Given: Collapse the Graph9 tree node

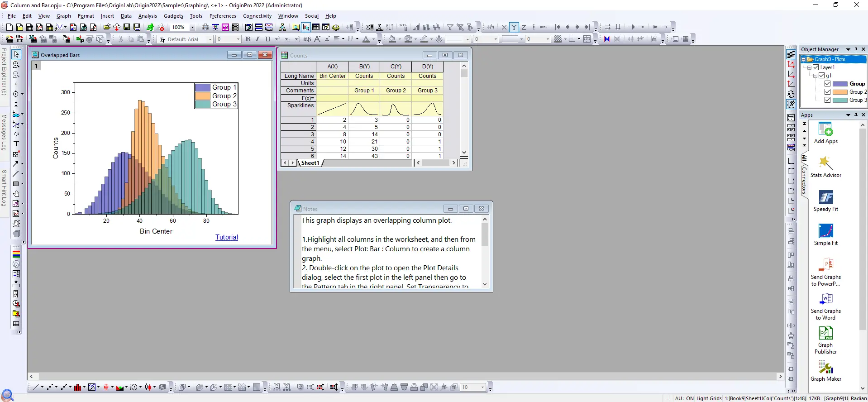Looking at the screenshot, I should pos(804,59).
